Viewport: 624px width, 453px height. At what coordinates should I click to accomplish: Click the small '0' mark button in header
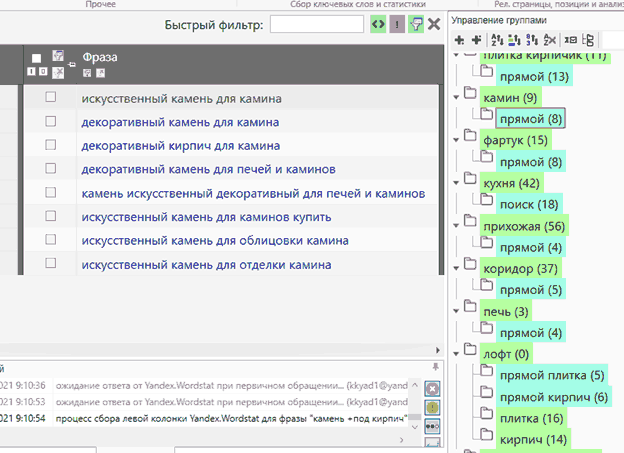click(x=43, y=72)
